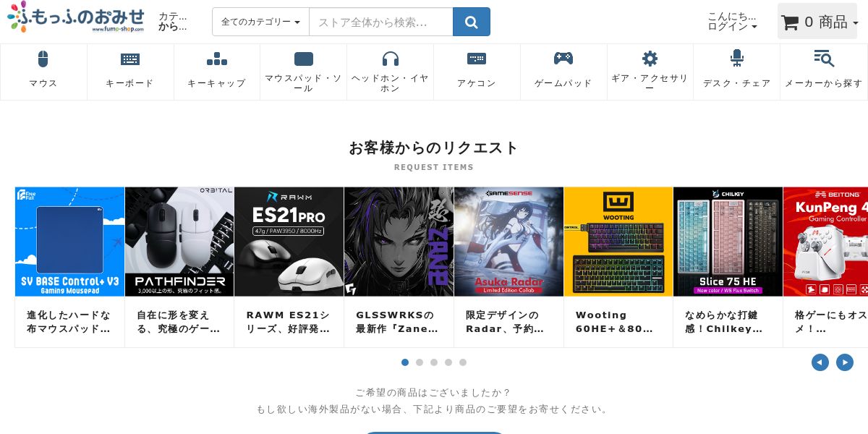Open the Chilkey Slice 75 HE thumbnail
This screenshot has height=434, width=868.
click(x=728, y=242)
